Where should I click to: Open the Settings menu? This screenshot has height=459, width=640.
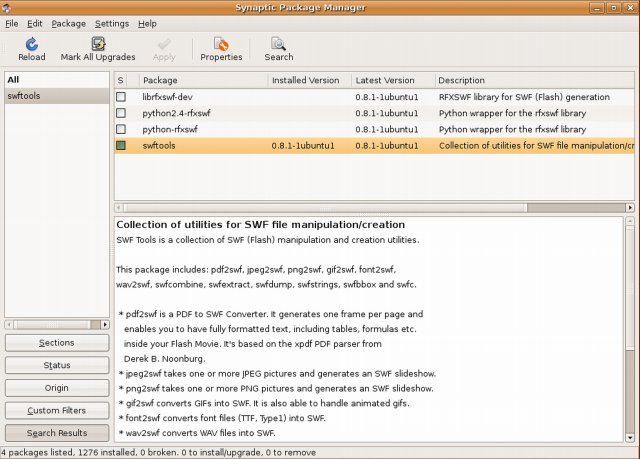click(112, 24)
